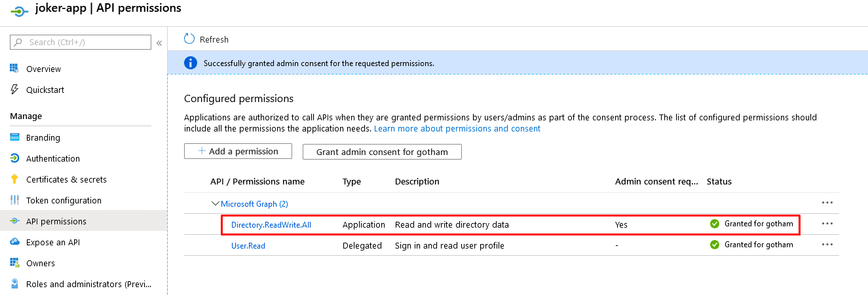Viewport: 868px width, 295px height.
Task: Click the Certificates & secrets key icon
Action: point(14,179)
